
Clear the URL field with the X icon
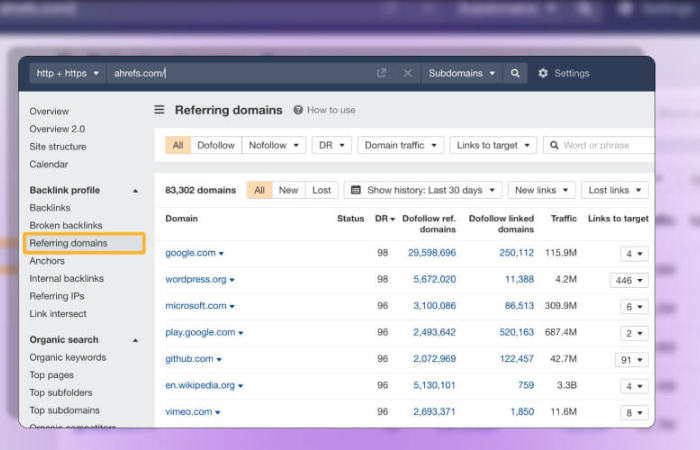pyautogui.click(x=408, y=73)
